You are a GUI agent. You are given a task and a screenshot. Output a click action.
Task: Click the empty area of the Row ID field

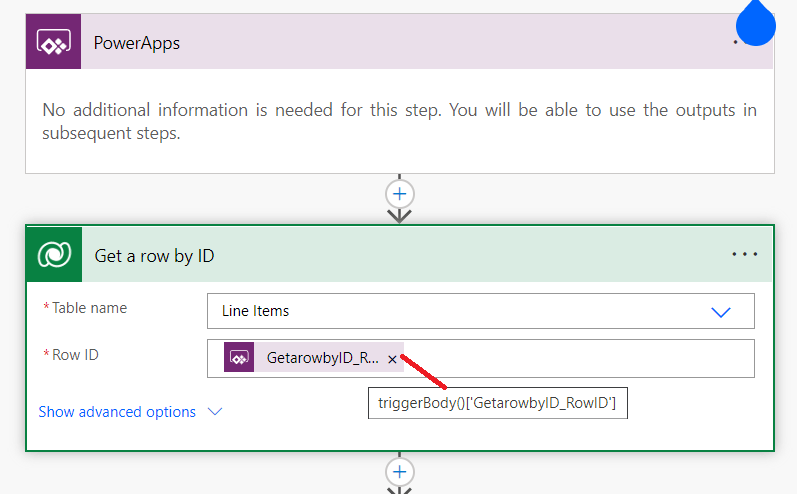pos(580,358)
